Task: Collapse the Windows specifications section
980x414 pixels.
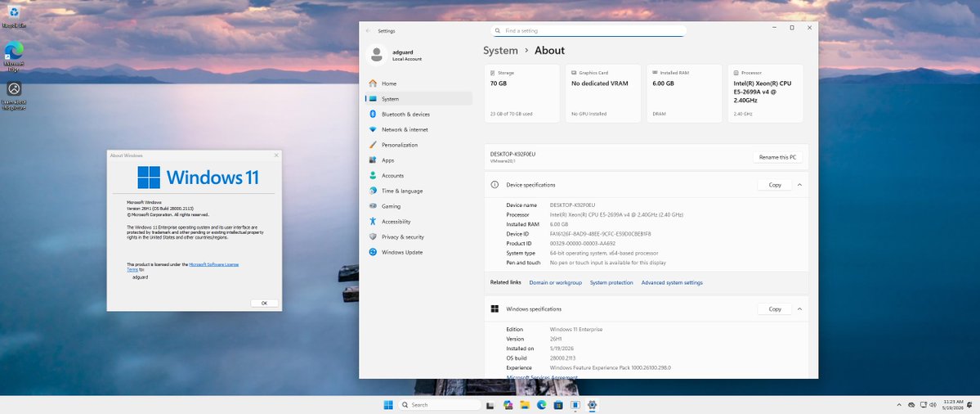Action: (799, 309)
